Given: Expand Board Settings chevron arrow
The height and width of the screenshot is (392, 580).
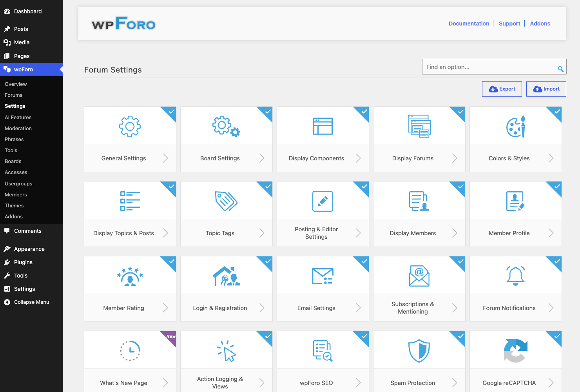Looking at the screenshot, I should [x=262, y=158].
